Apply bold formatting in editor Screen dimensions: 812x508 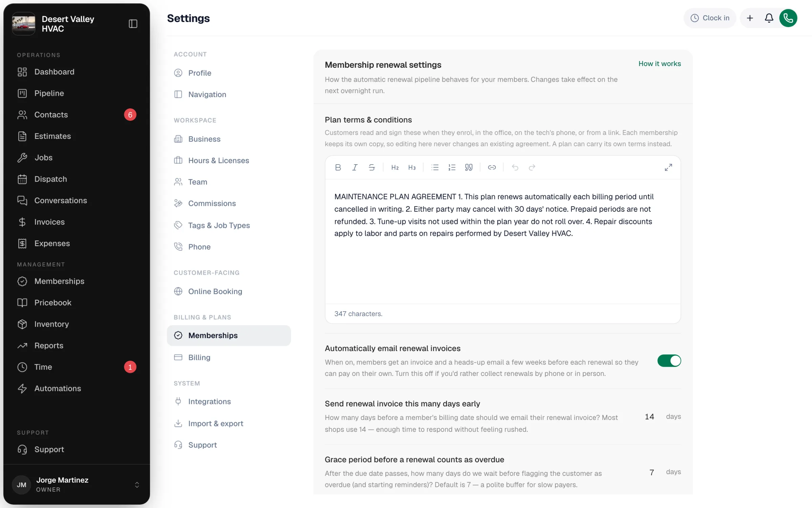pos(338,167)
